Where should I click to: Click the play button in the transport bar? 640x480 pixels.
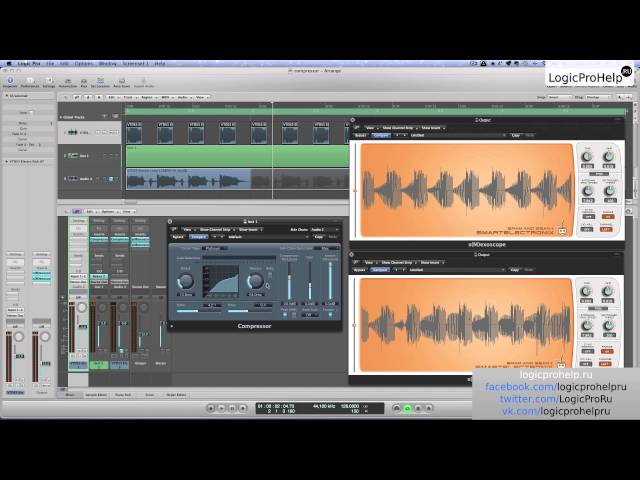222,408
